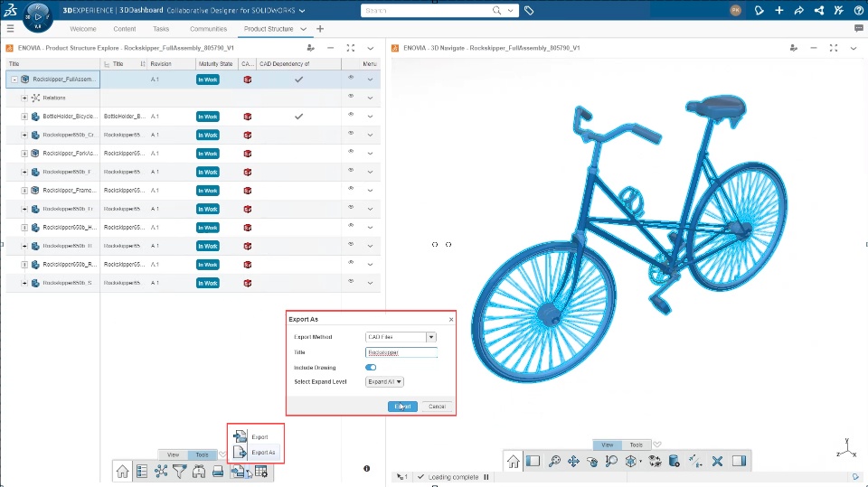
Task: Select View tab in Product Structure toolbar
Action: [x=174, y=454]
